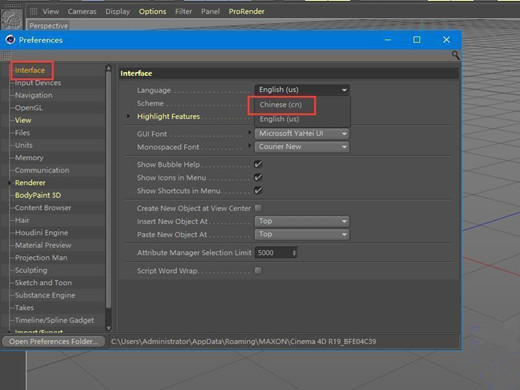The image size is (520, 390).
Task: Select Renderer in the preferences tree
Action: (30, 183)
